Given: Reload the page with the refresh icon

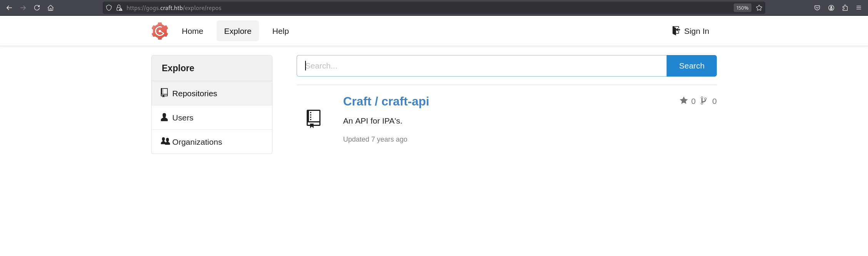Looking at the screenshot, I should point(37,8).
